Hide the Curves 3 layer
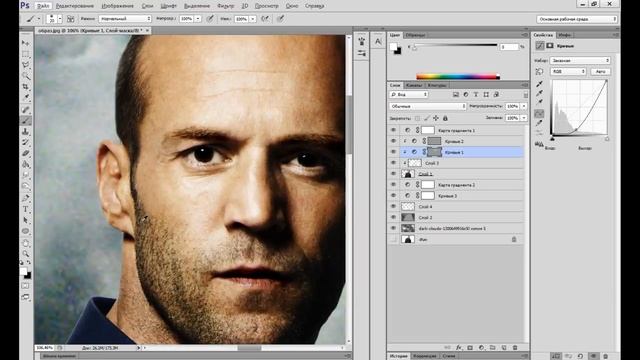The image size is (640, 360). 393,196
